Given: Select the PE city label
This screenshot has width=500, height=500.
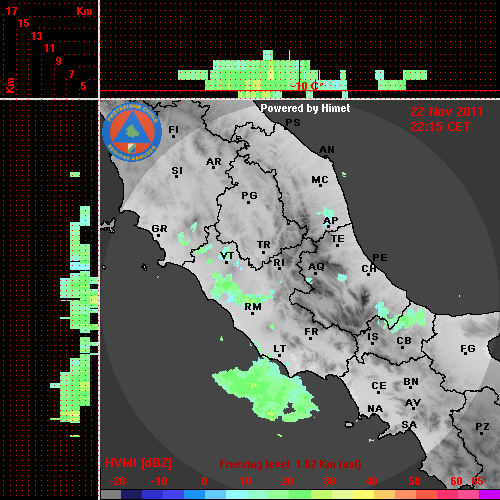Looking at the screenshot, I should (x=380, y=257).
